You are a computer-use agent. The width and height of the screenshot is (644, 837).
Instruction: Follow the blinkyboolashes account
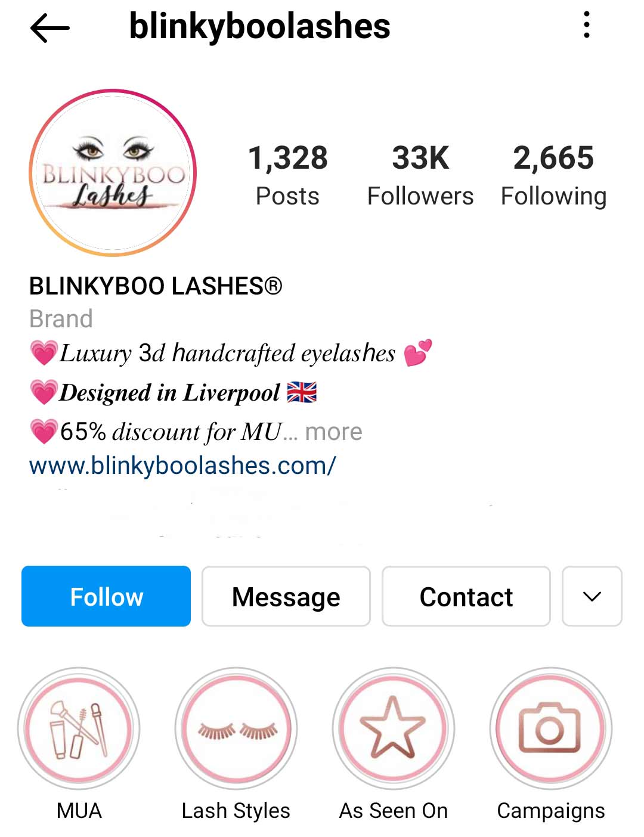(106, 596)
